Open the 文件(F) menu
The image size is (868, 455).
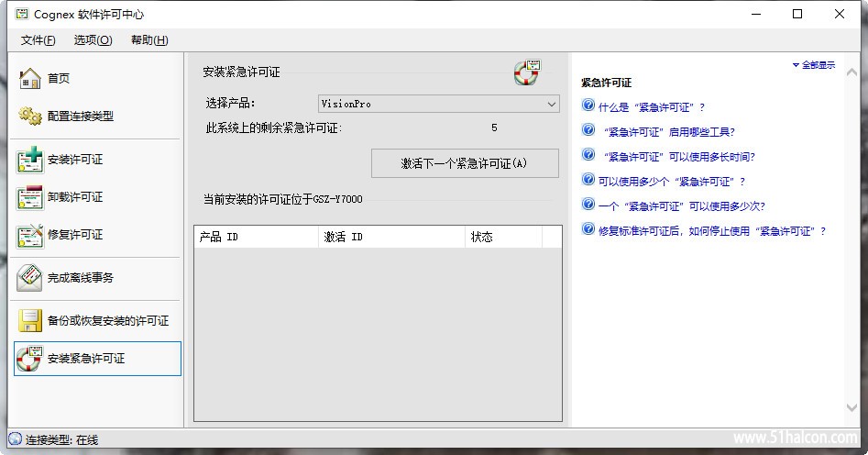click(x=38, y=39)
